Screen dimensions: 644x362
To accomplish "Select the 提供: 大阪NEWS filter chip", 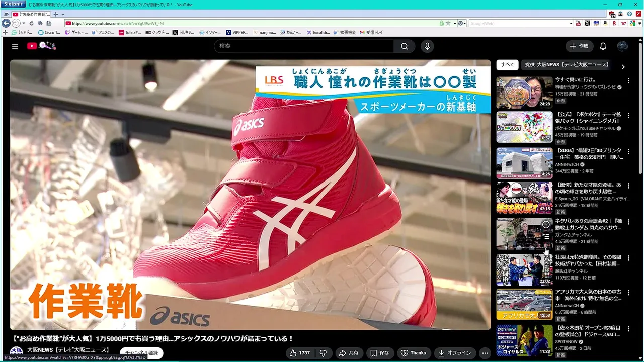I will pos(567,65).
